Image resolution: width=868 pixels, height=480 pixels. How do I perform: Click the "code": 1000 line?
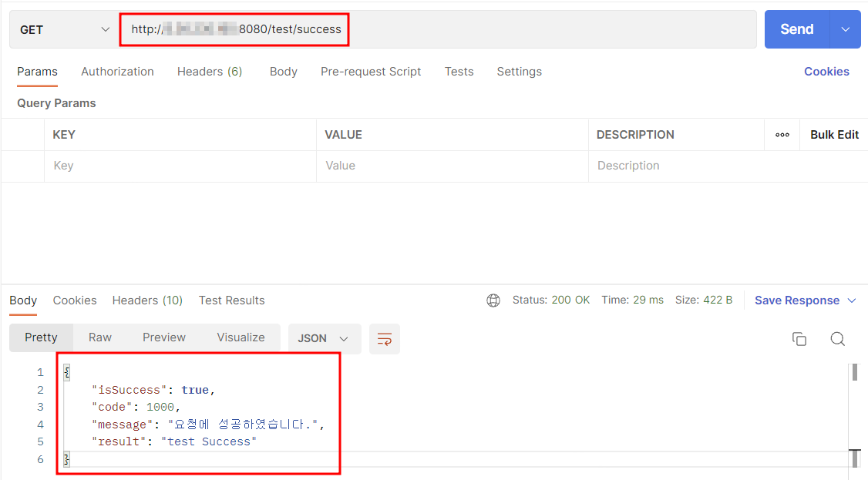point(136,407)
